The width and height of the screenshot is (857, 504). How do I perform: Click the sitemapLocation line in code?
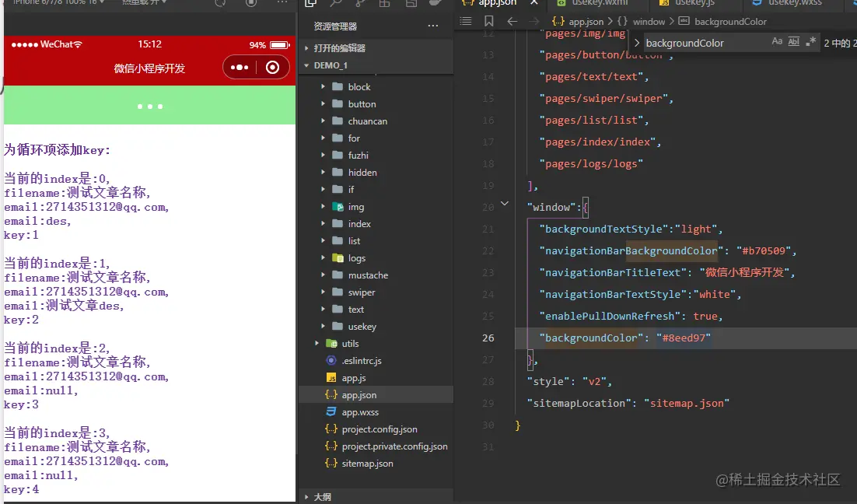point(628,404)
